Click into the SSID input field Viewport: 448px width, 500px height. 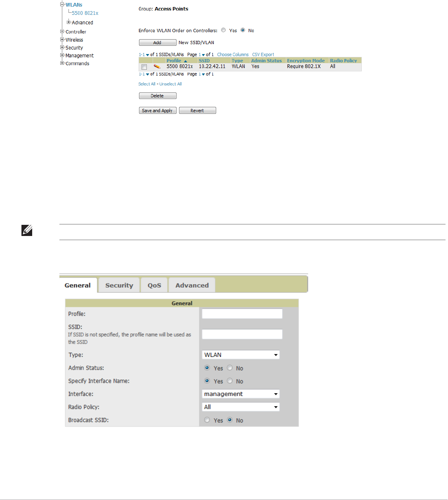[x=242, y=334]
